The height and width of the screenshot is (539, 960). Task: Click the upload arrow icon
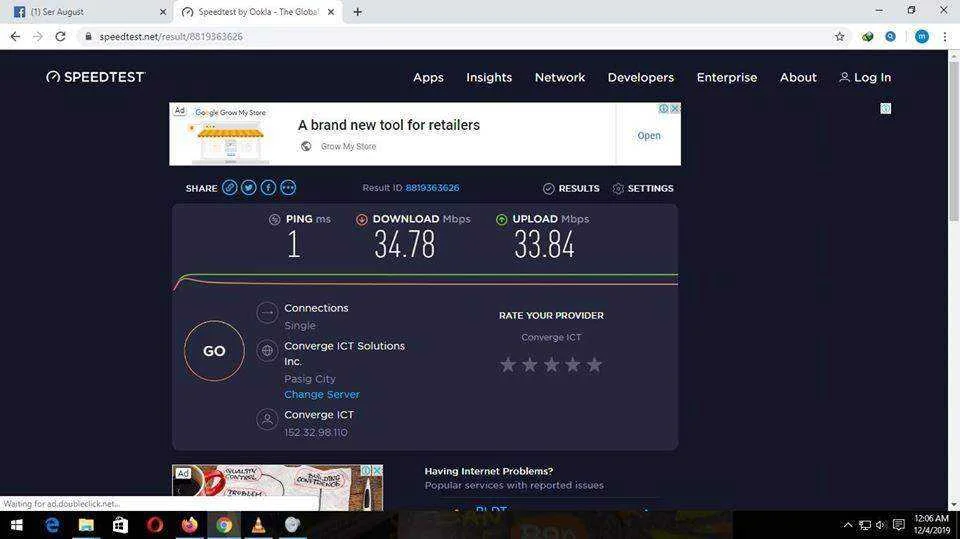pos(501,219)
